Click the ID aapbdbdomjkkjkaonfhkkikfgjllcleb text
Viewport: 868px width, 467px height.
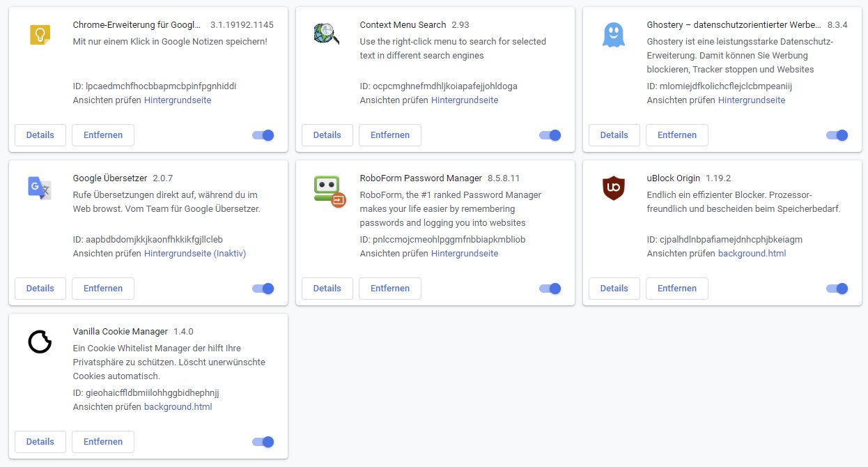point(148,240)
